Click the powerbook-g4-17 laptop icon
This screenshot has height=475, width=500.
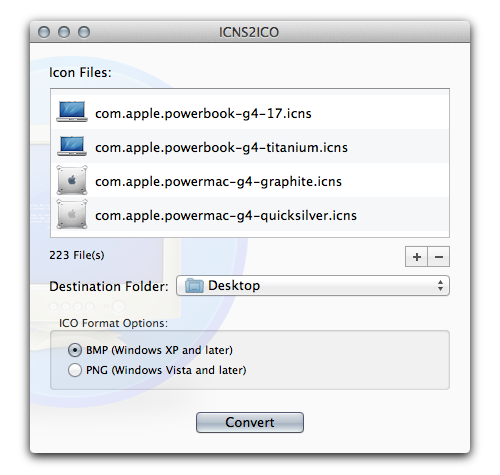(x=72, y=112)
